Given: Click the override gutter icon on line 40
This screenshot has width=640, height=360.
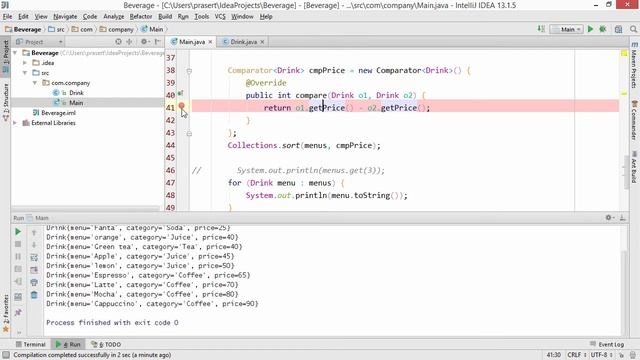Looking at the screenshot, I should tap(180, 93).
